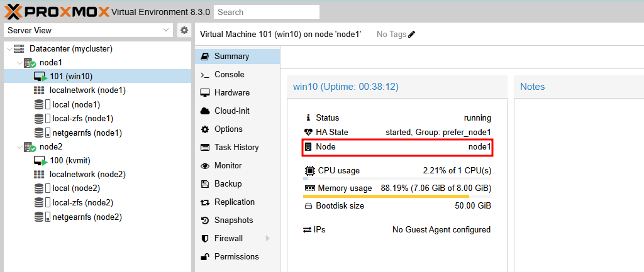Viewport: 644px width, 272px height.
Task: Click the CPU usage chip icon
Action: point(309,171)
